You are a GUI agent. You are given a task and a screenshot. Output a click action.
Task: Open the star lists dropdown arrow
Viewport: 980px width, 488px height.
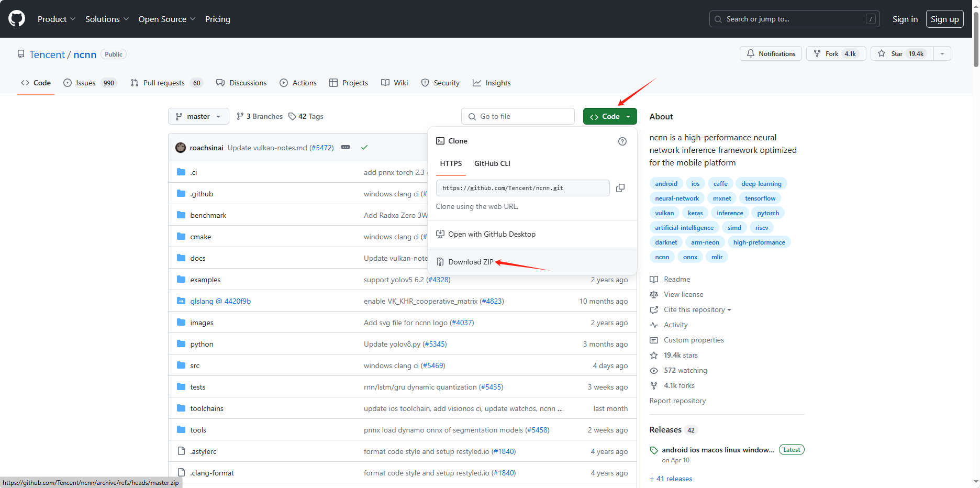coord(942,53)
